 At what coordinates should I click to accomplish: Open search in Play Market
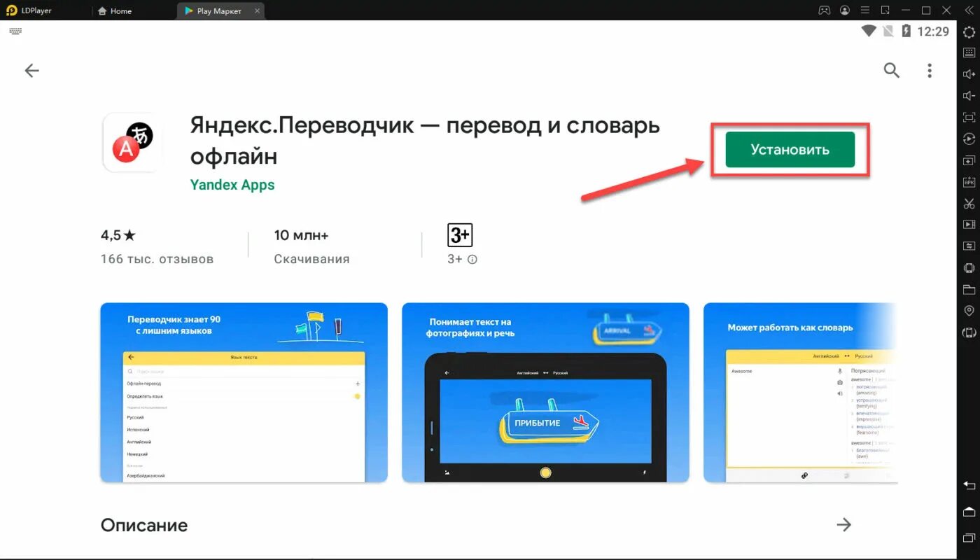(891, 70)
